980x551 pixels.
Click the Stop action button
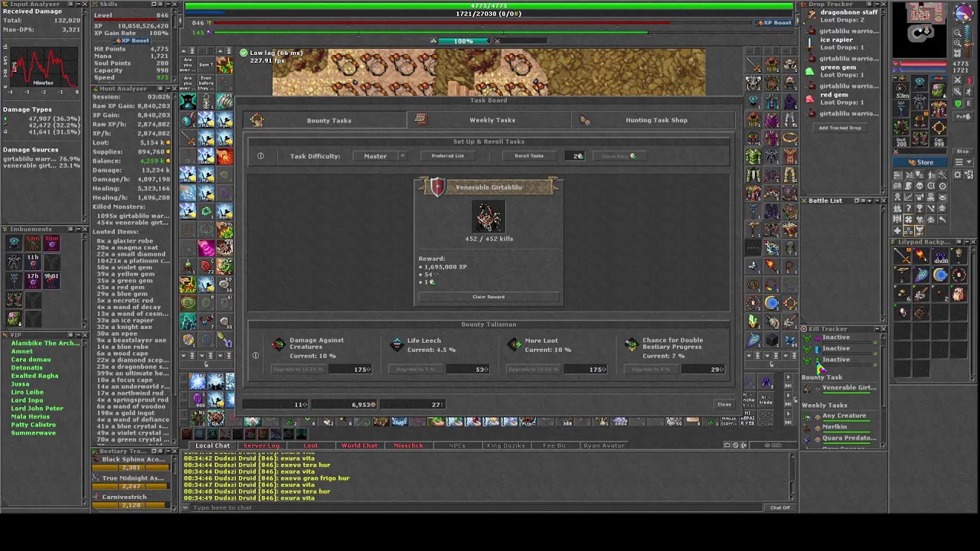click(963, 152)
